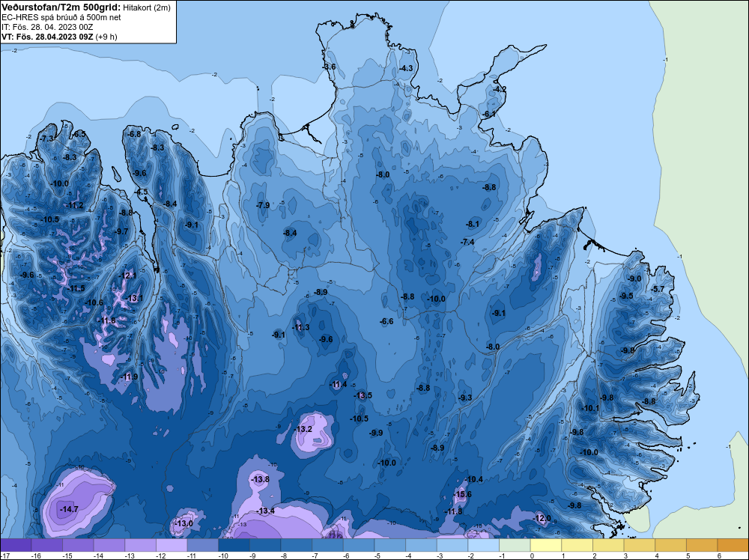Click the 'Hitakort (2m)' label in the header
Image resolution: width=749 pixels, height=560 pixels.
[x=146, y=7]
